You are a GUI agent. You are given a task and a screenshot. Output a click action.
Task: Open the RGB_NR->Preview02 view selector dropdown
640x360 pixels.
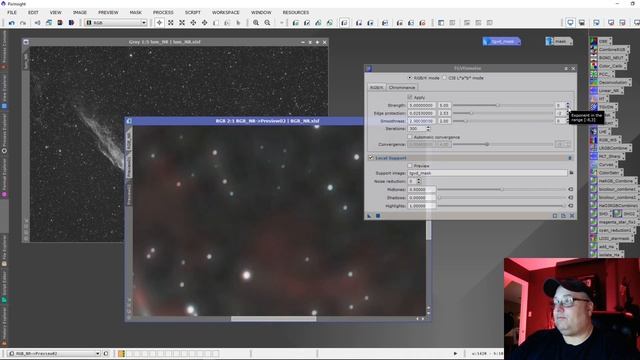[x=54, y=353]
